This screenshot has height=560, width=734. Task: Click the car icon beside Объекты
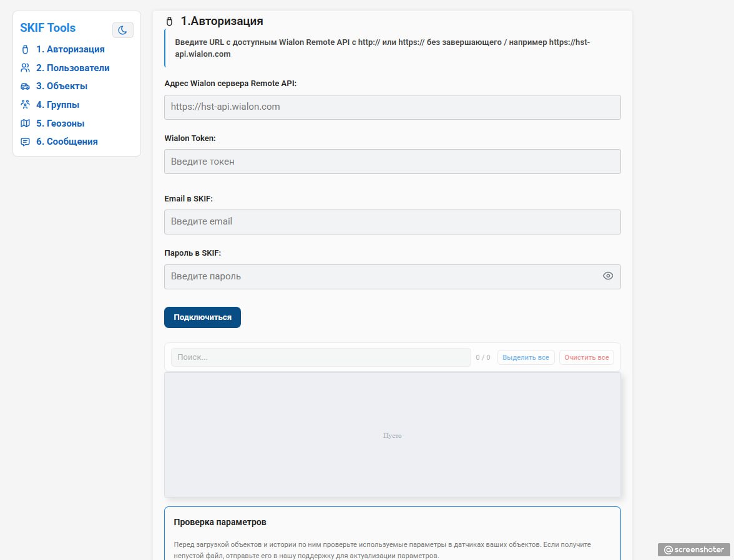click(x=25, y=86)
